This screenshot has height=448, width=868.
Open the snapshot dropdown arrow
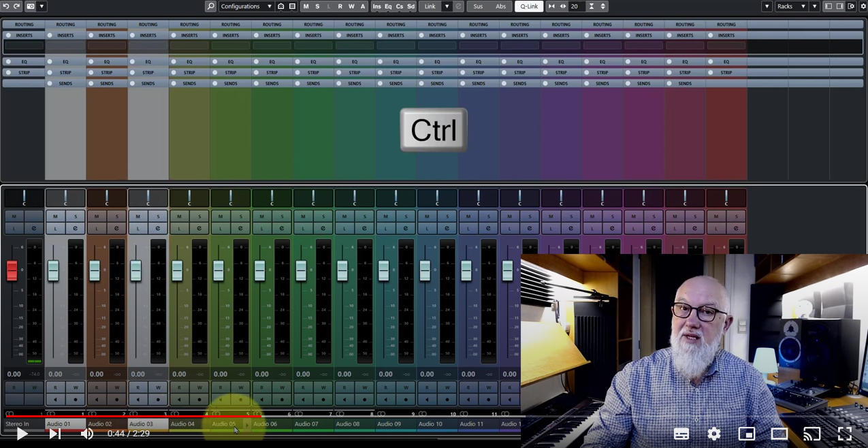tap(42, 6)
